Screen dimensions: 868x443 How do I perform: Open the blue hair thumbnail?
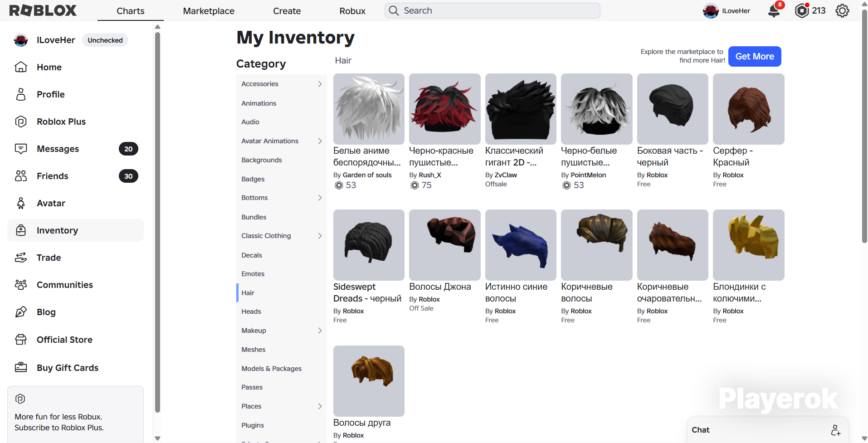click(x=521, y=245)
